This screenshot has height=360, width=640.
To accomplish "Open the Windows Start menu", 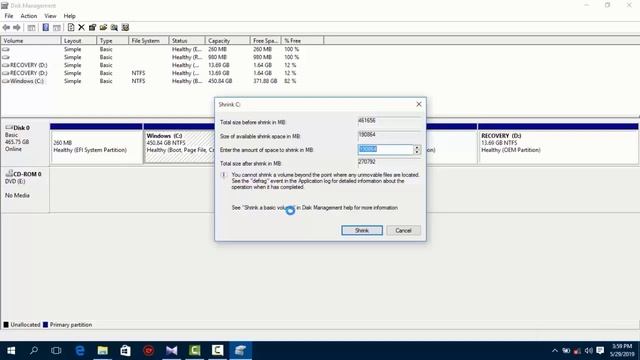I will tap(11, 351).
